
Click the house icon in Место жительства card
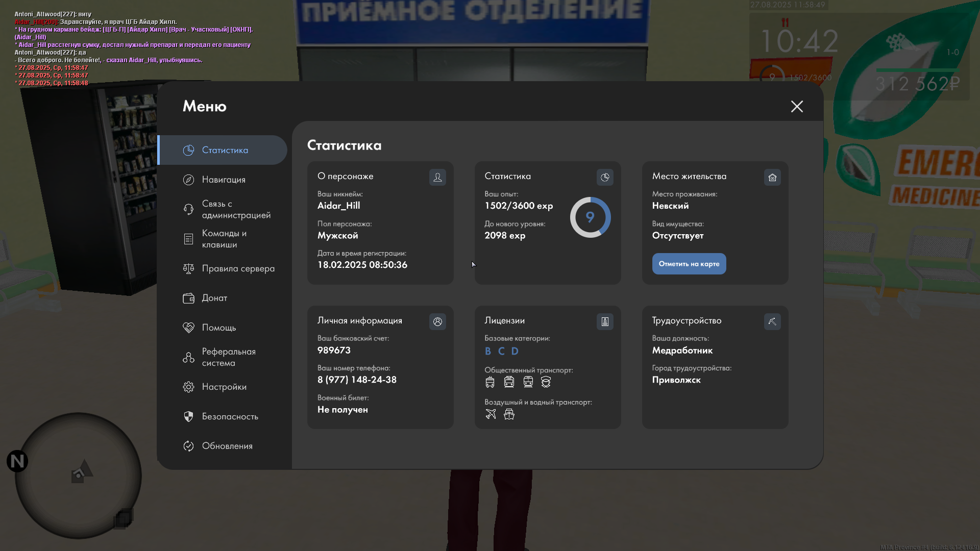coord(772,177)
